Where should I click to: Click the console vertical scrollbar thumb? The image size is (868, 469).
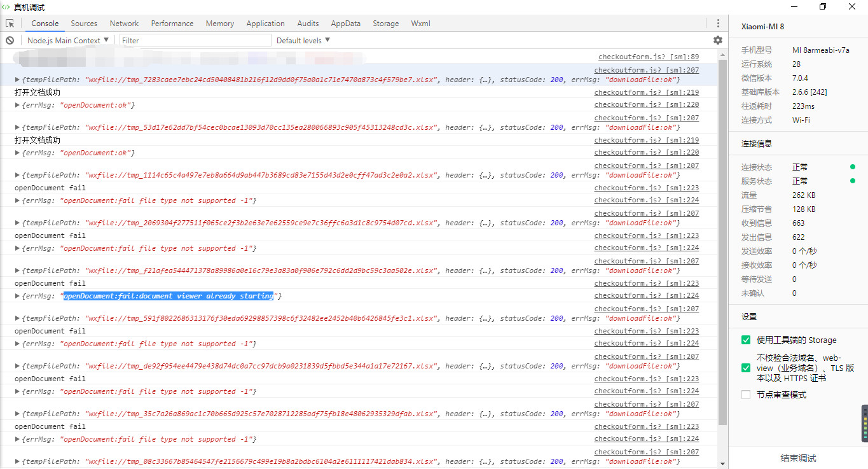(x=722, y=242)
